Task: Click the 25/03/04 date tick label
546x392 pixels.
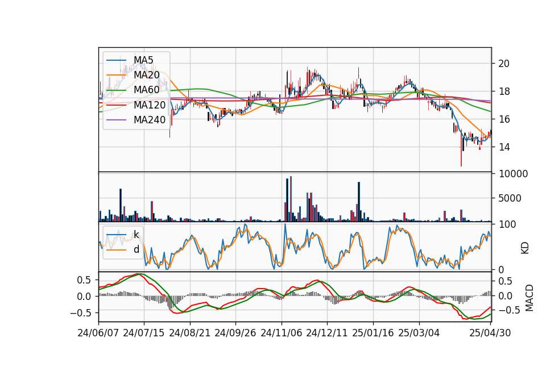Action: (x=419, y=333)
